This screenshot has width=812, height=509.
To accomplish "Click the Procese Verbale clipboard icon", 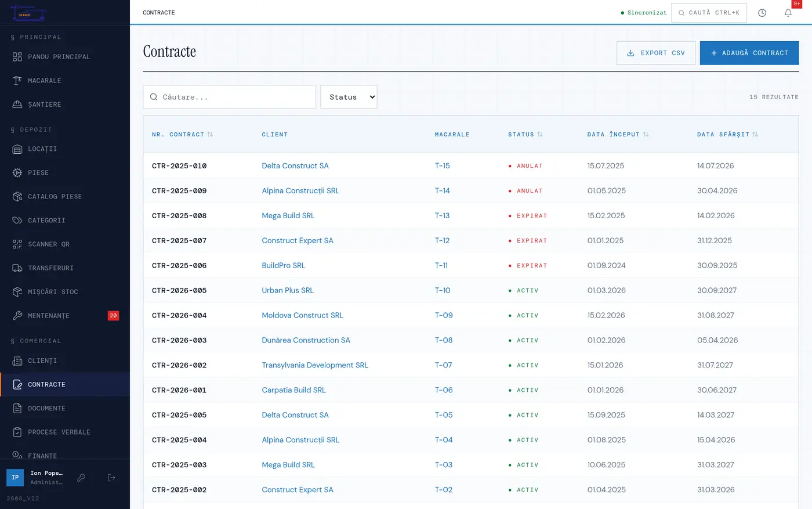I will (17, 432).
